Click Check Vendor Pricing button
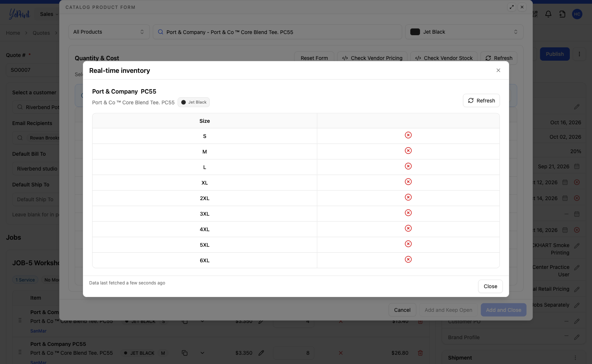The width and height of the screenshot is (592, 364). 372,58
